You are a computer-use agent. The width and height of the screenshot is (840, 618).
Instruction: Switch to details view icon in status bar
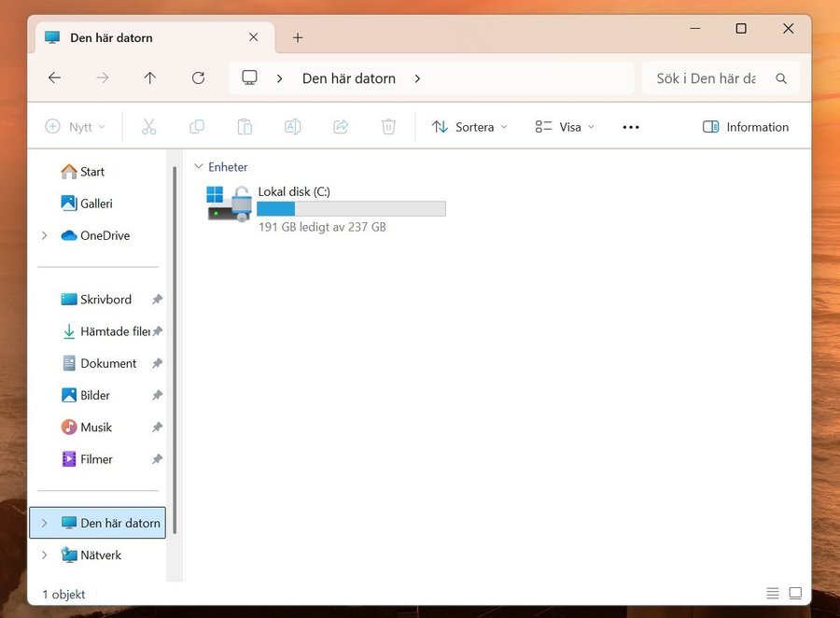coord(773,594)
